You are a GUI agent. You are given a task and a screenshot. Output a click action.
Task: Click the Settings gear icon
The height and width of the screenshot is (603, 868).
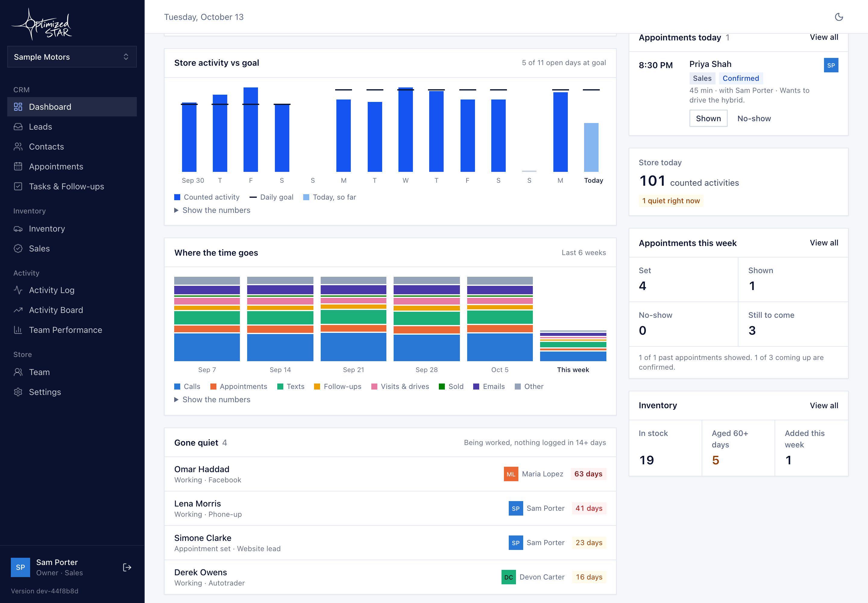click(x=18, y=392)
